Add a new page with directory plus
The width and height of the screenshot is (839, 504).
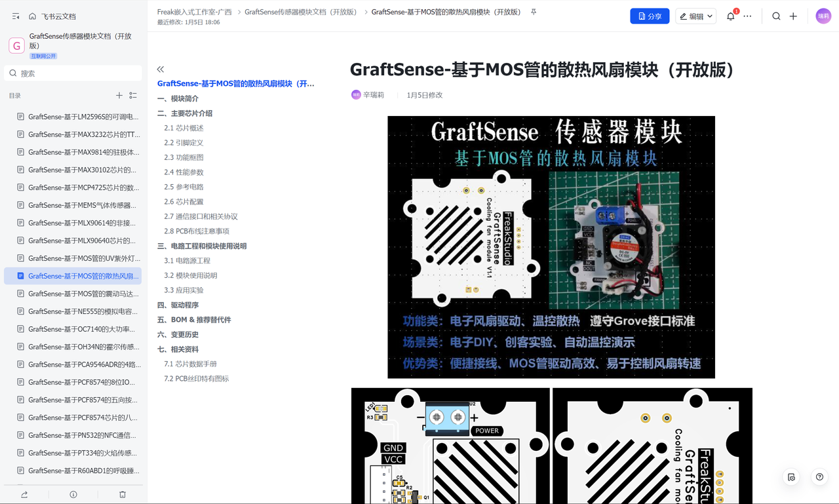click(x=119, y=96)
